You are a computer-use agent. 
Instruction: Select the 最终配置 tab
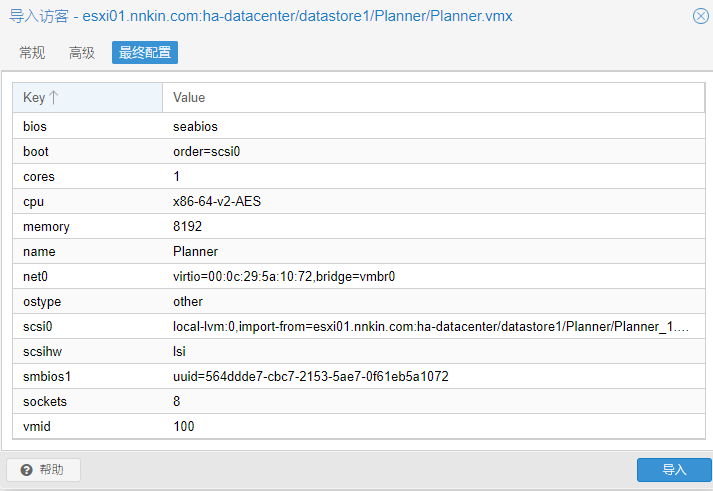coord(145,53)
